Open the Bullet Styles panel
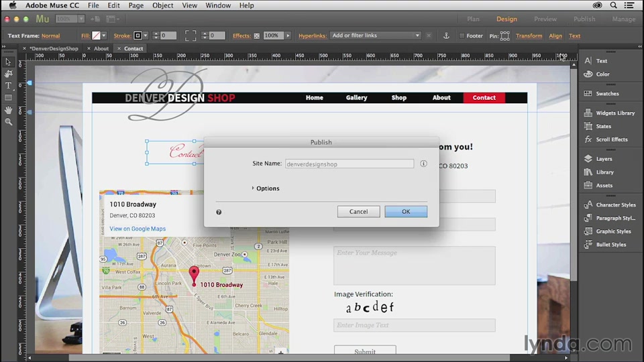Viewport: 644px width, 362px height. pyautogui.click(x=610, y=245)
